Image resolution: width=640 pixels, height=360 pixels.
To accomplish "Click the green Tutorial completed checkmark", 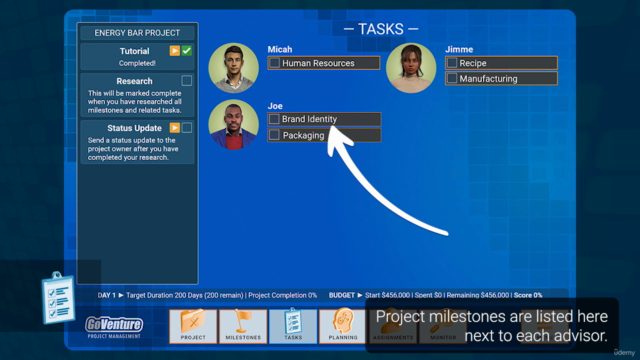I will pyautogui.click(x=187, y=51).
